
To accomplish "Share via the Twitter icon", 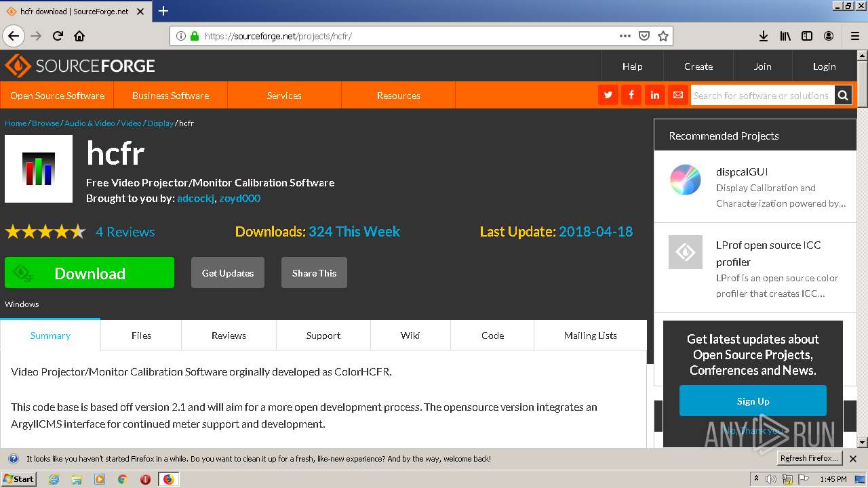I will coord(608,96).
